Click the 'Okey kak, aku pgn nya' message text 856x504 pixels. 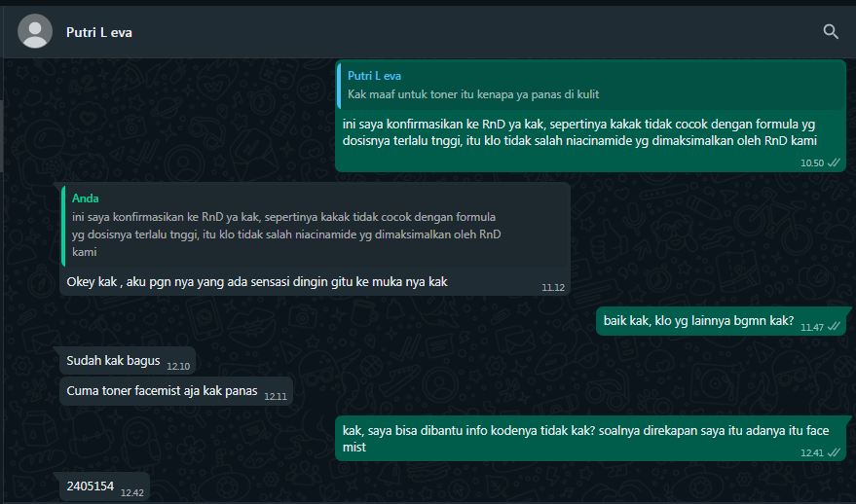click(257, 282)
